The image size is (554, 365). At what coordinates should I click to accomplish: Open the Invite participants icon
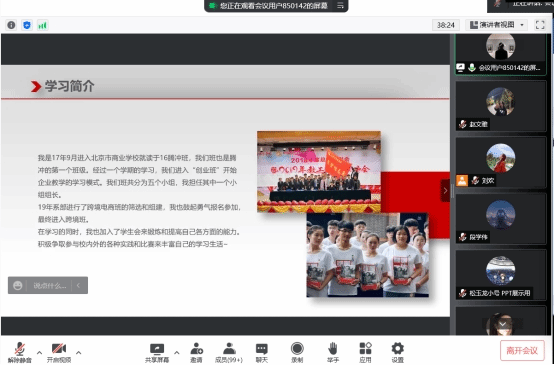click(196, 353)
